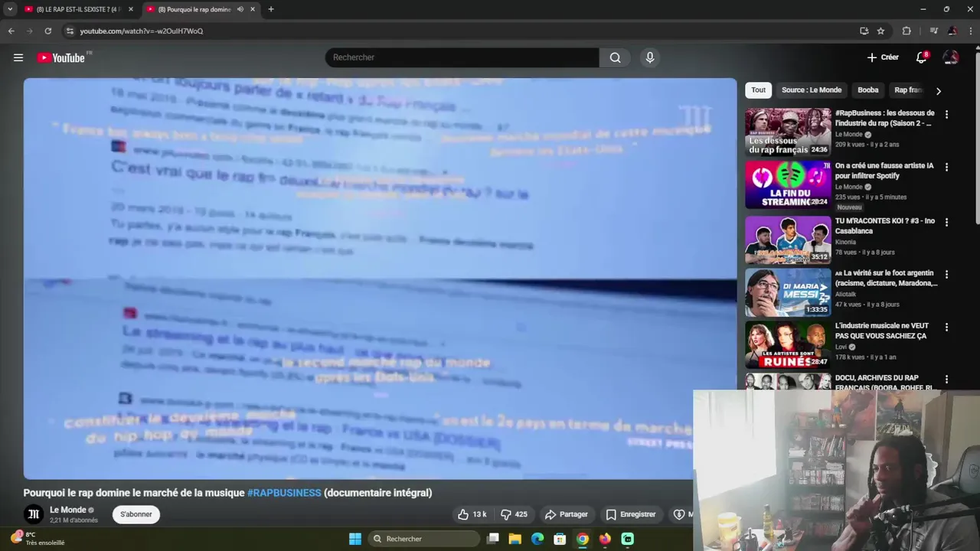Mute the tab via speaker icon
The image size is (980, 551).
click(x=240, y=9)
